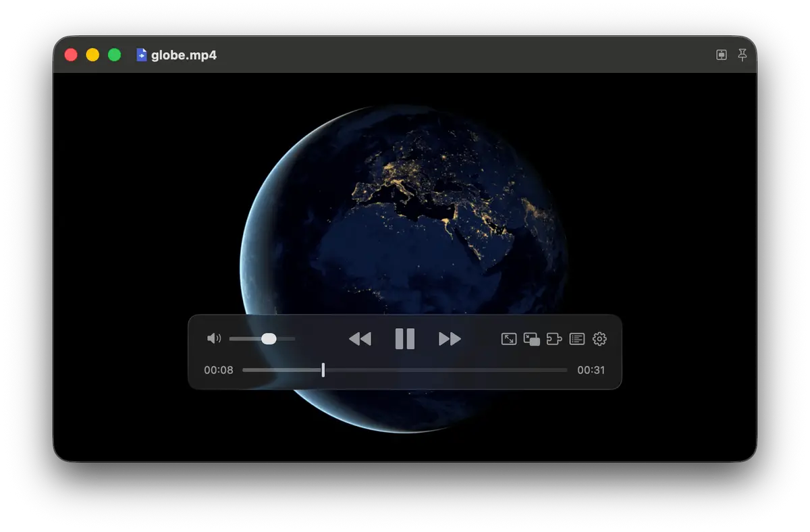Pin the window on top with the pin icon
810x532 pixels.
pyautogui.click(x=742, y=55)
